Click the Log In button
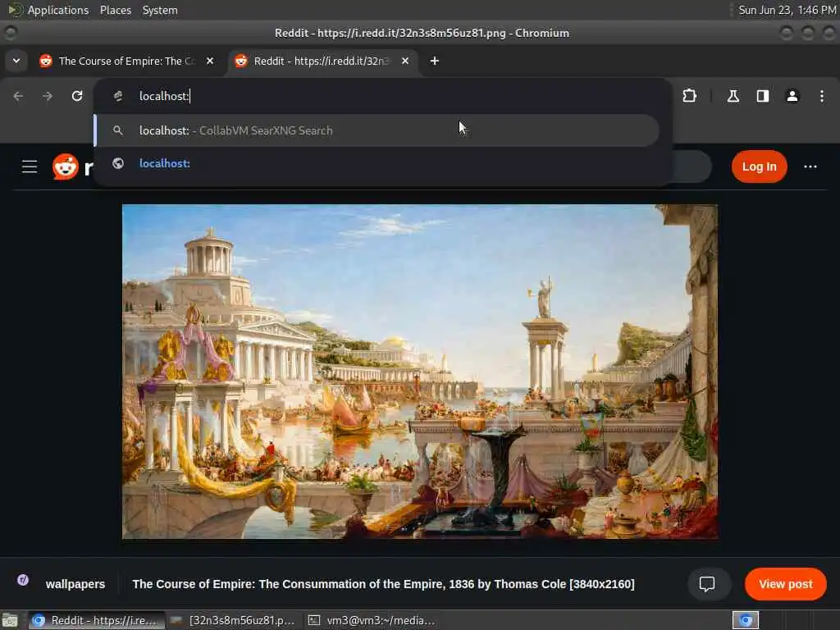This screenshot has height=630, width=840. [759, 167]
